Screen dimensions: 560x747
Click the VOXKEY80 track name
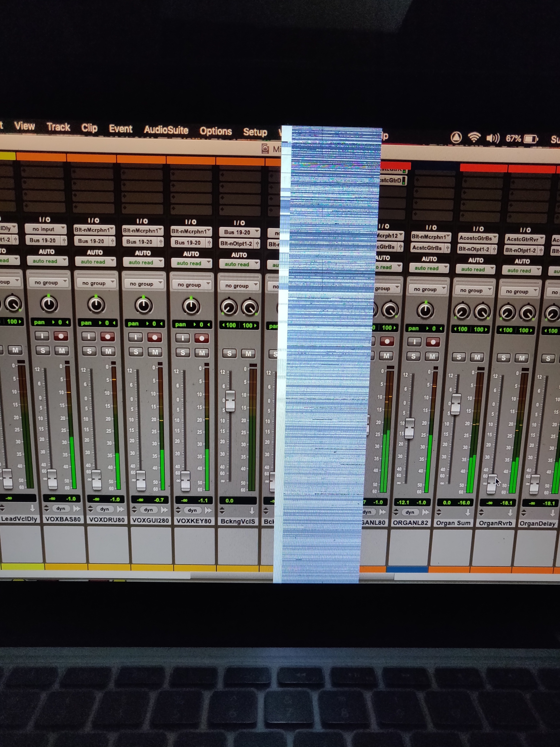click(x=194, y=521)
